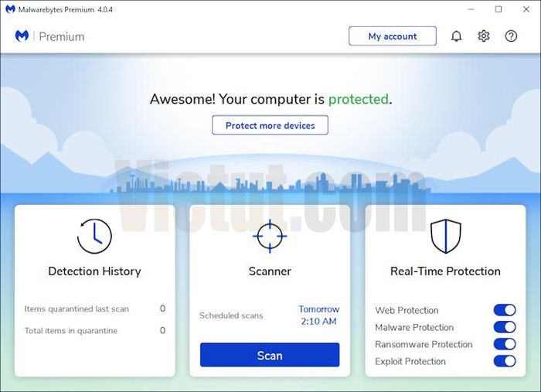Click the quarantined last scan count 0
Image resolution: width=541 pixels, height=392 pixels.
[x=162, y=308]
